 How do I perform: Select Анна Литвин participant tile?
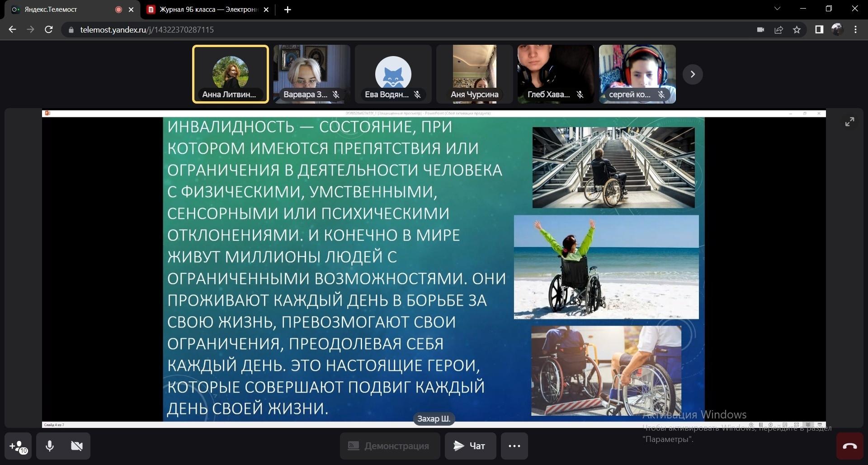coord(230,74)
